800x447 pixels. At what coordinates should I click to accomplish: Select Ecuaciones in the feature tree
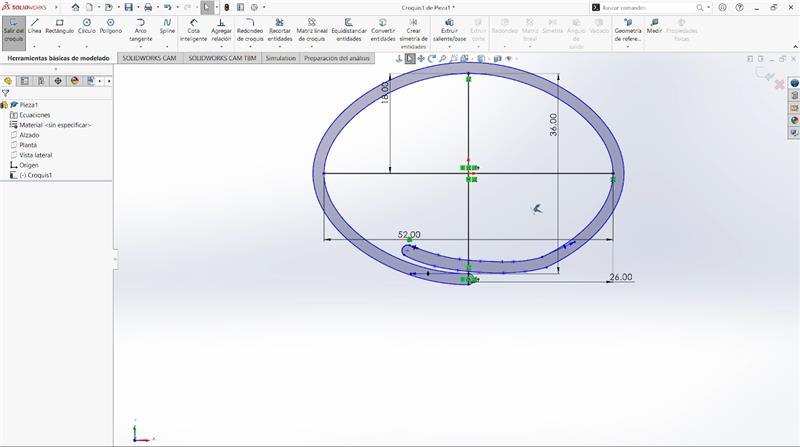[x=35, y=115]
